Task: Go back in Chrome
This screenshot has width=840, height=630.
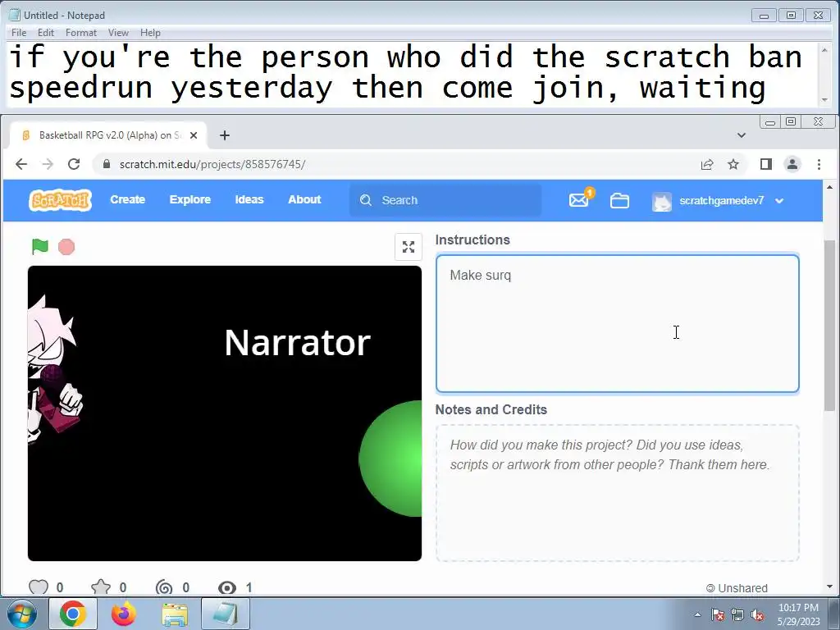Action: (21, 164)
